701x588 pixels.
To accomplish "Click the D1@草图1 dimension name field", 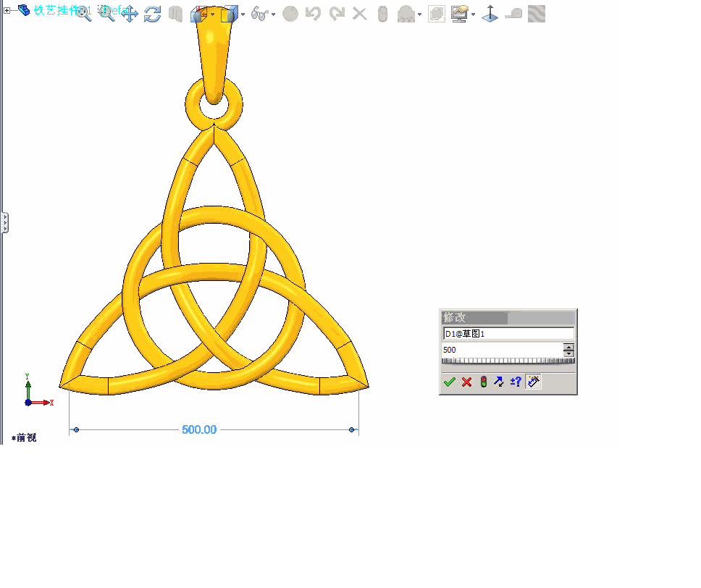I will (508, 334).
